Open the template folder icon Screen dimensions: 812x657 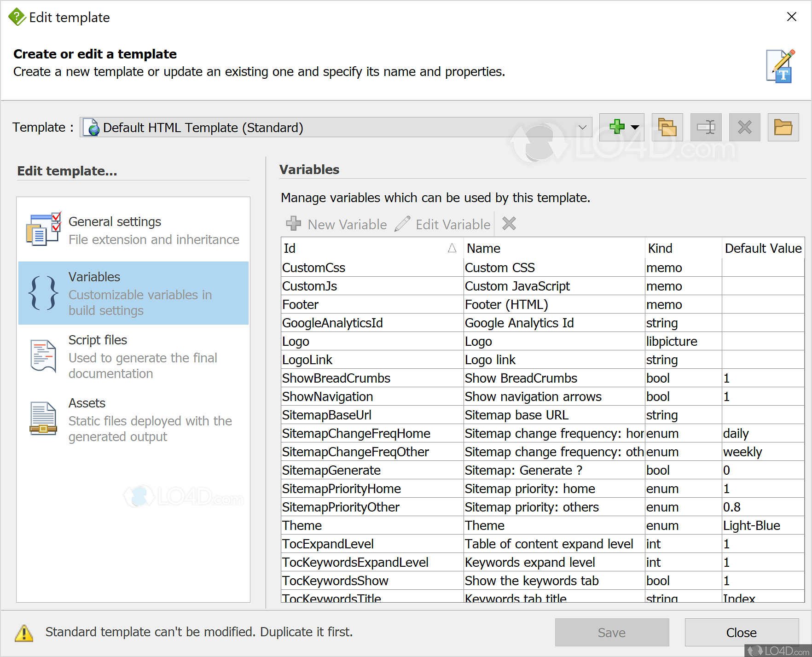tap(783, 127)
